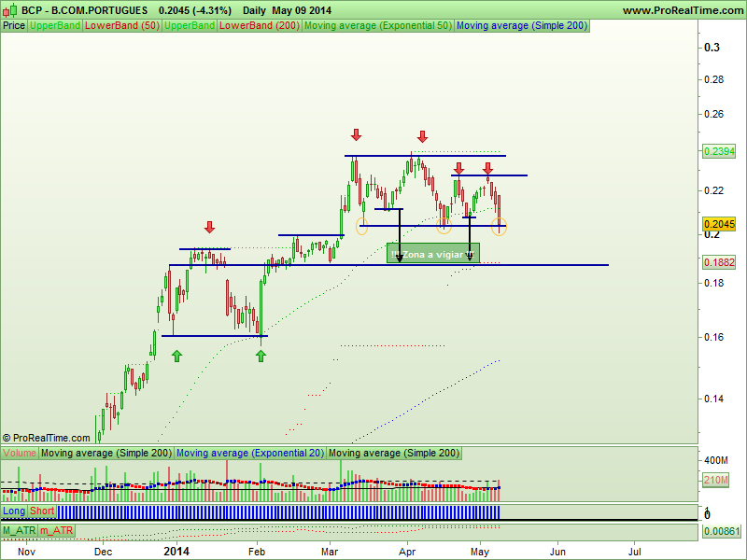
Task: Click the UpperBand label preceding LowerBand (200)
Action: click(x=190, y=26)
